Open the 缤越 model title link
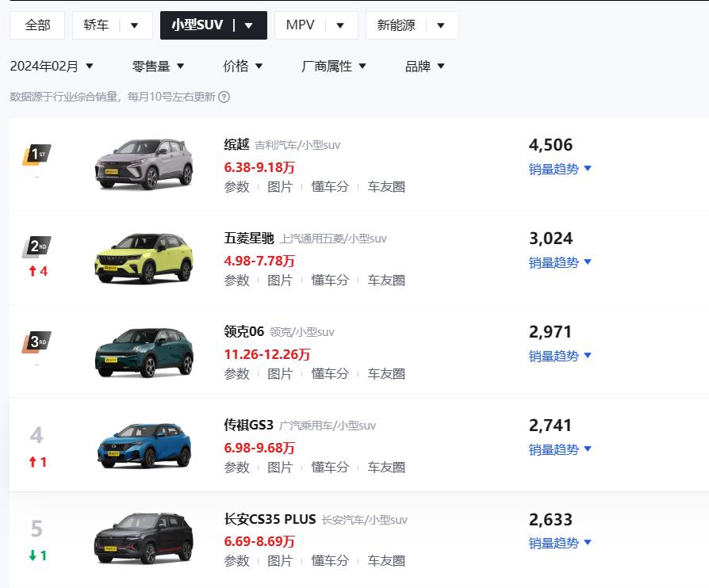 click(236, 145)
